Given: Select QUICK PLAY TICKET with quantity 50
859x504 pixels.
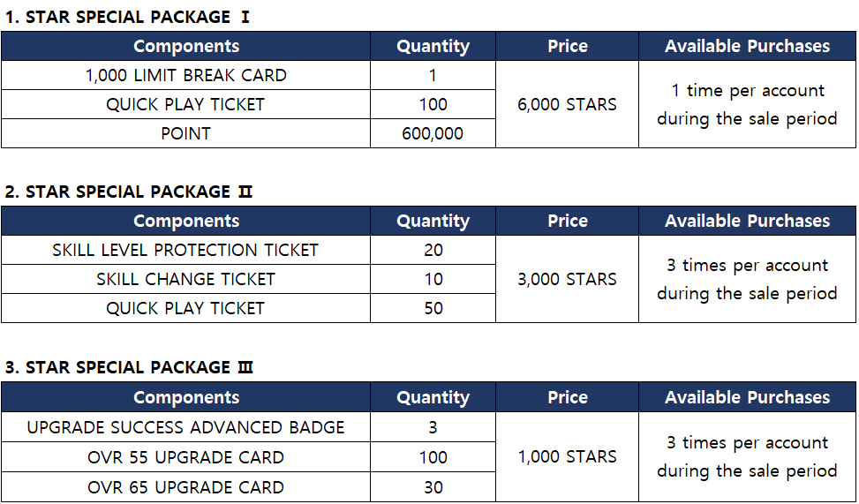Looking at the screenshot, I should (185, 308).
